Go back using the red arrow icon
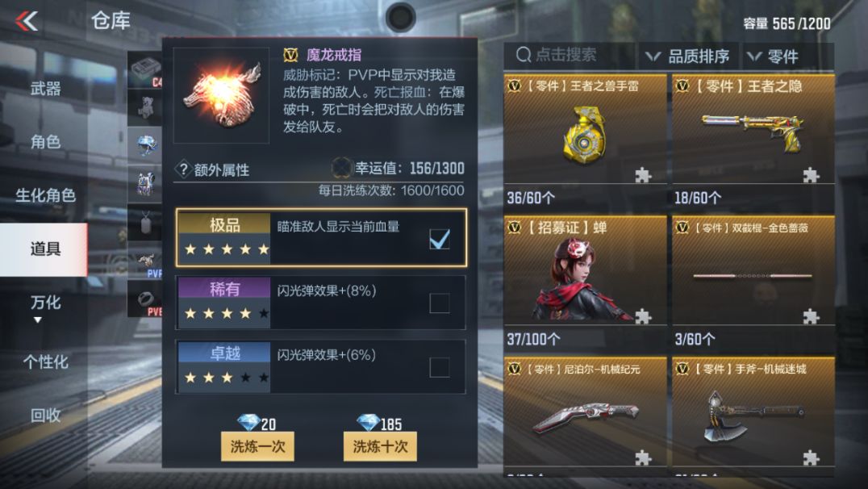Screen dimensions: 868x489 27,21
